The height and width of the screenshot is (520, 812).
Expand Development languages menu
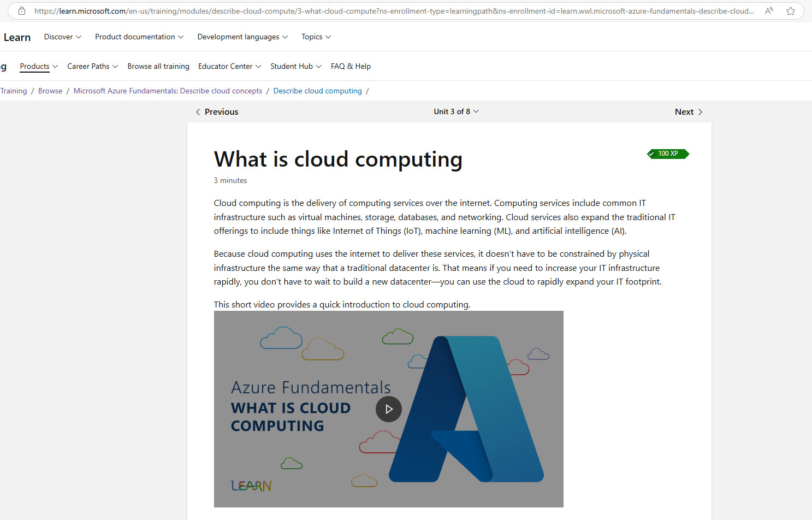click(242, 37)
